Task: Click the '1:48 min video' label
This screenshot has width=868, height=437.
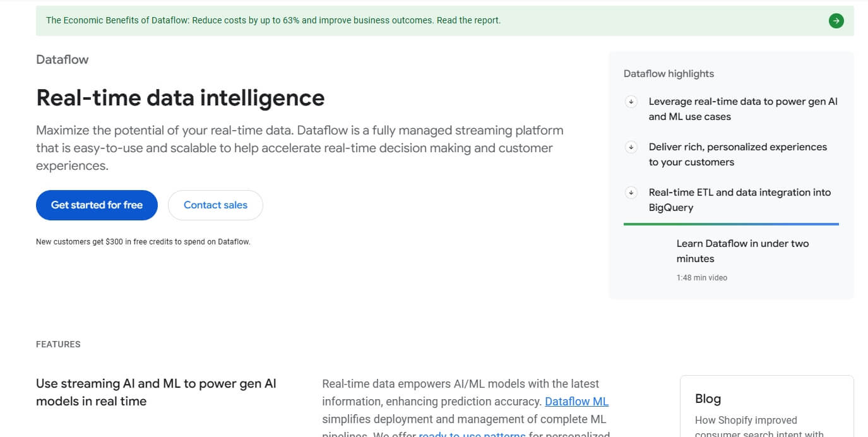Action: point(701,277)
